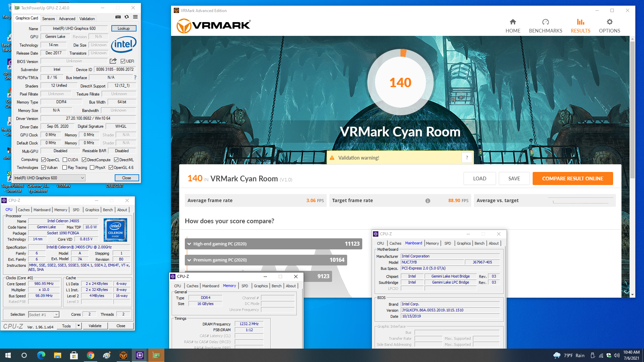Switch to Advanced tab in GPU-Z
The height and width of the screenshot is (362, 644).
pyautogui.click(x=67, y=19)
